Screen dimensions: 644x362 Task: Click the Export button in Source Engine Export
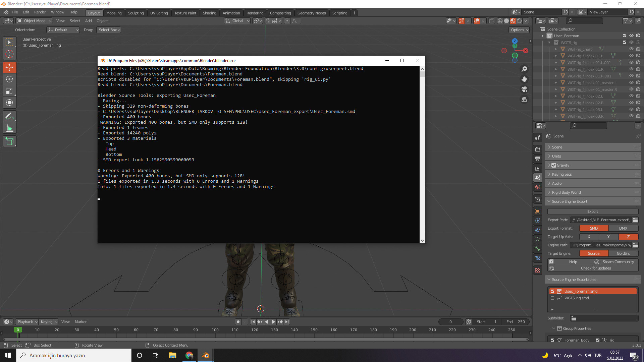pyautogui.click(x=592, y=211)
